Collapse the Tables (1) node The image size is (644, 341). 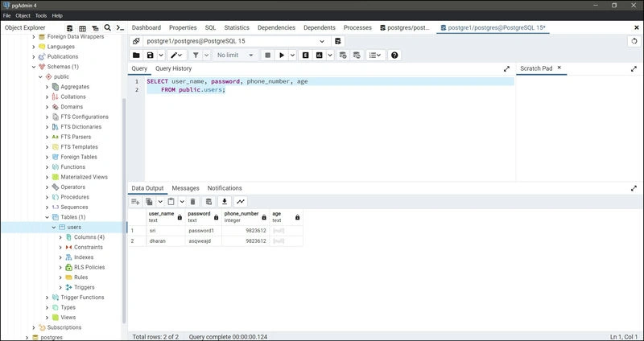tap(47, 217)
